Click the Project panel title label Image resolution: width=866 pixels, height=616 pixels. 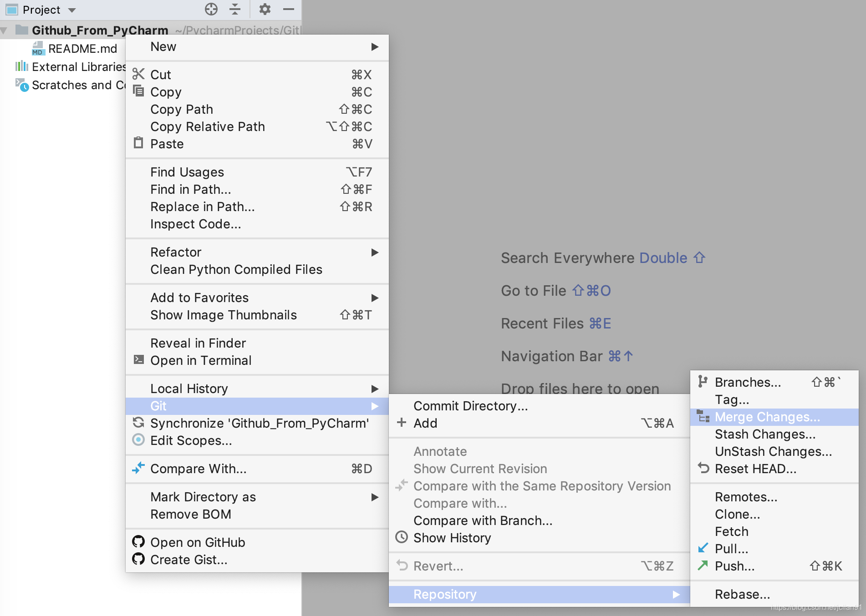pos(41,10)
